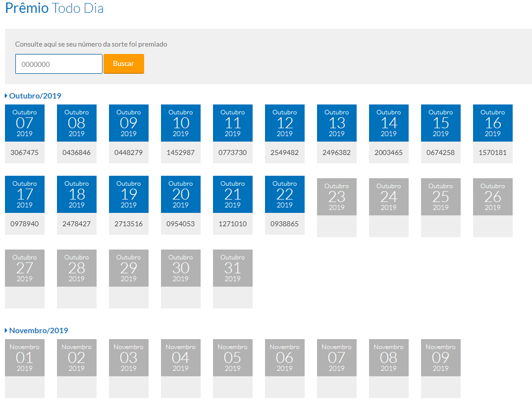The image size is (532, 404).
Task: Open the Outubro 07 2019 date tile
Action: tap(25, 123)
